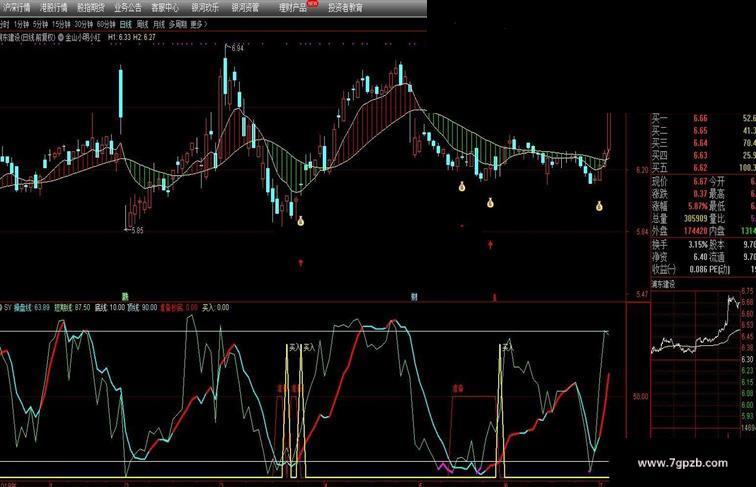Click the third money bag signal marker
The width and height of the screenshot is (756, 487).
490,203
